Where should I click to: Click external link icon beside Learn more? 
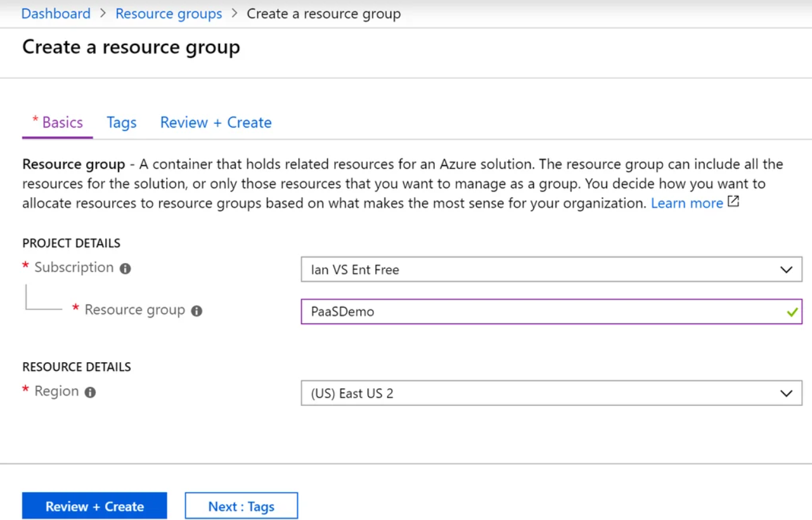[733, 202]
